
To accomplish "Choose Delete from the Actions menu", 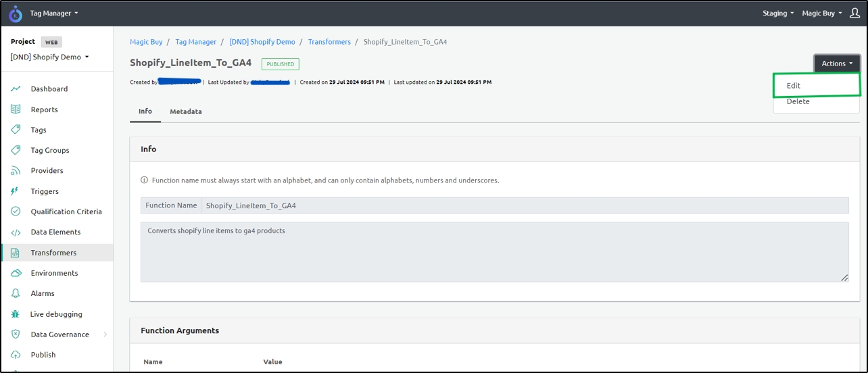I will 798,101.
